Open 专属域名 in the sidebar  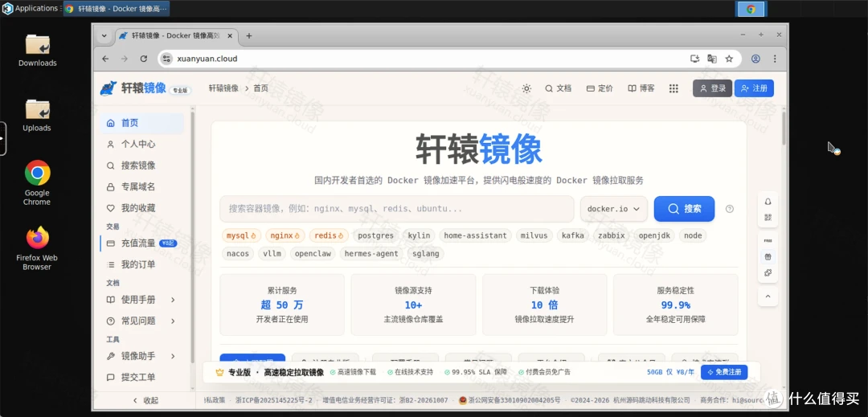[141, 187]
